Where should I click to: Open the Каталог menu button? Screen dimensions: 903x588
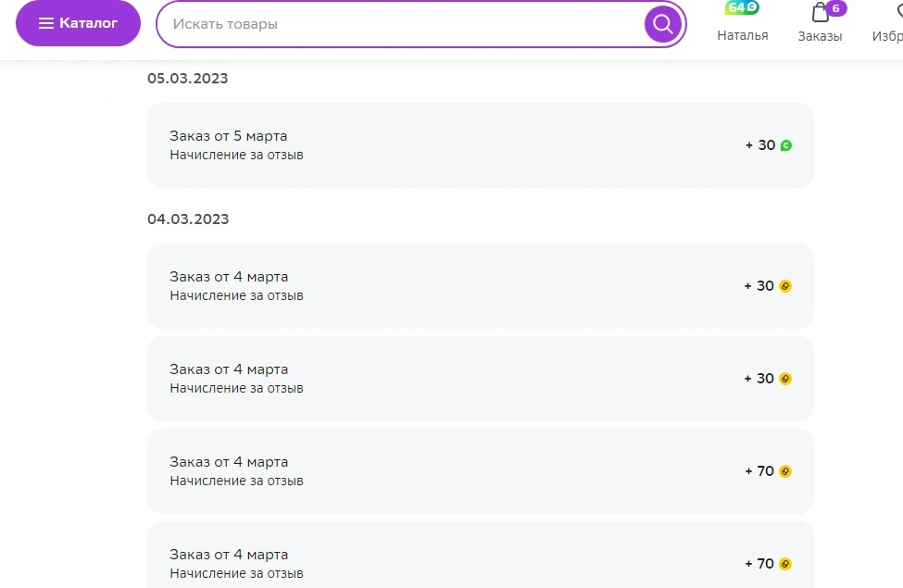(x=79, y=23)
